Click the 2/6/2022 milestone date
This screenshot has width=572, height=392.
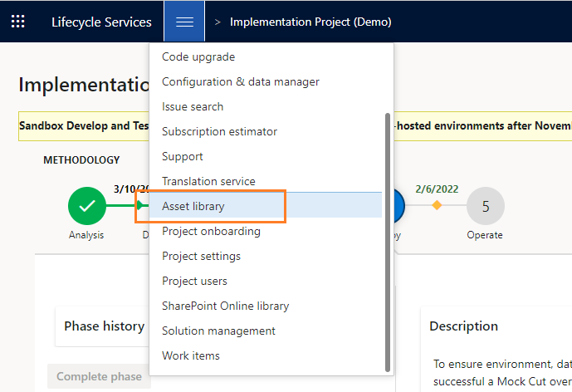click(x=437, y=189)
